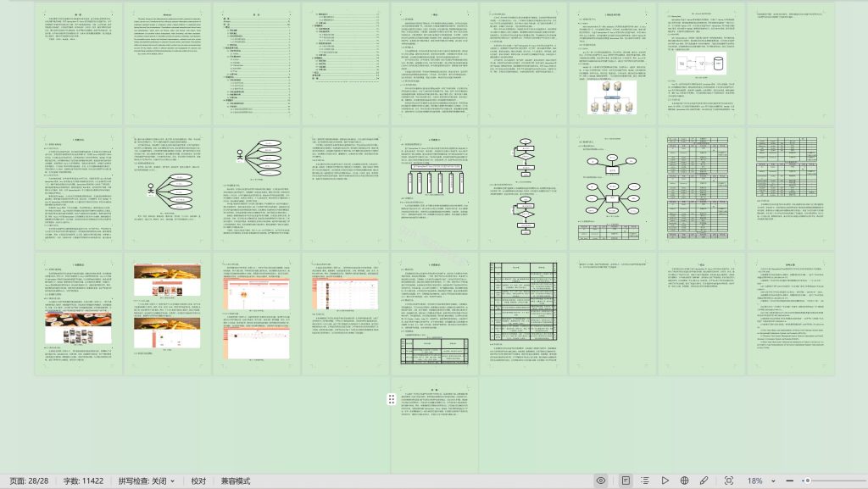Click the dotted drag handle beside last page
The image size is (868, 489).
(x=392, y=399)
